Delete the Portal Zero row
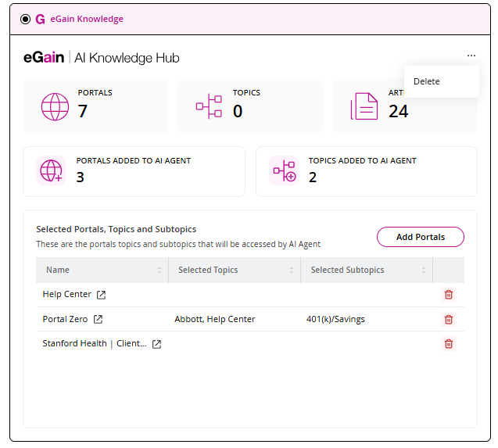498x448 pixels. pyautogui.click(x=448, y=319)
